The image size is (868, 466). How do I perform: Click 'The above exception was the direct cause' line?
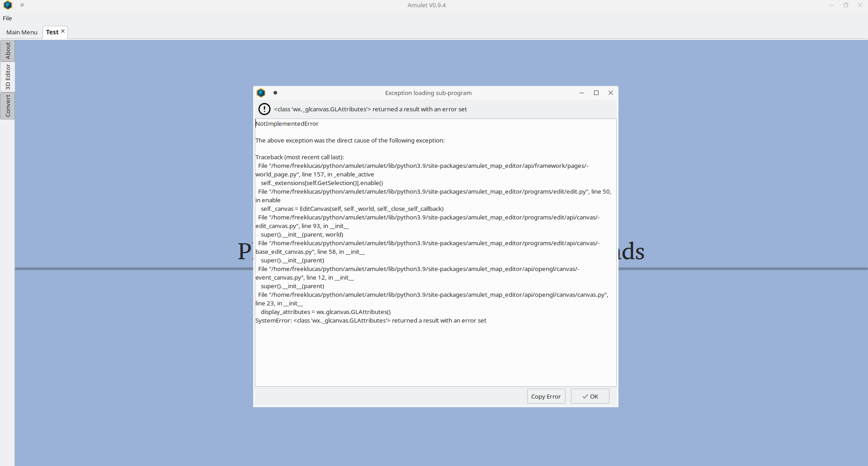(x=350, y=140)
